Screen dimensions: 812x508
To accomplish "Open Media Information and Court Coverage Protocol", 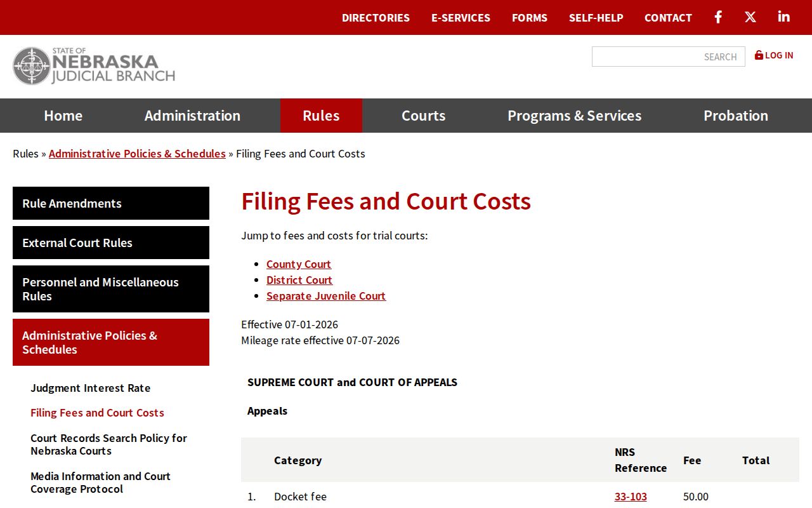I will 100,483.
